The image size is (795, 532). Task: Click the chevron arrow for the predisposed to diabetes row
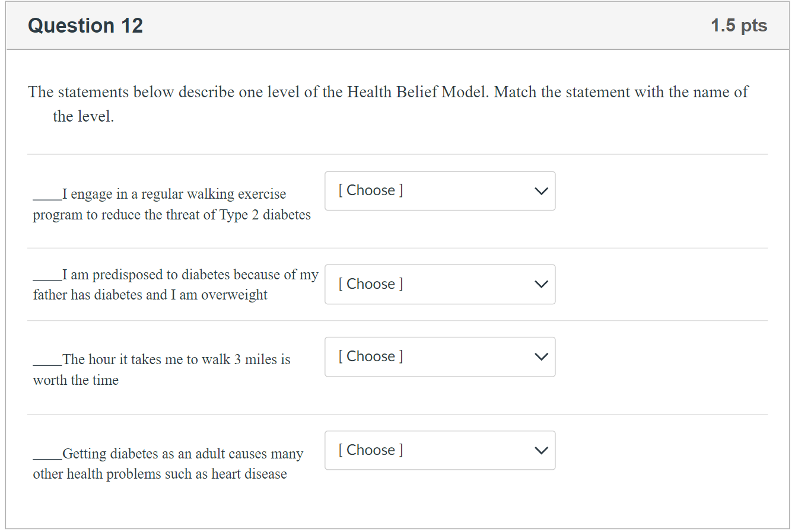[540, 284]
